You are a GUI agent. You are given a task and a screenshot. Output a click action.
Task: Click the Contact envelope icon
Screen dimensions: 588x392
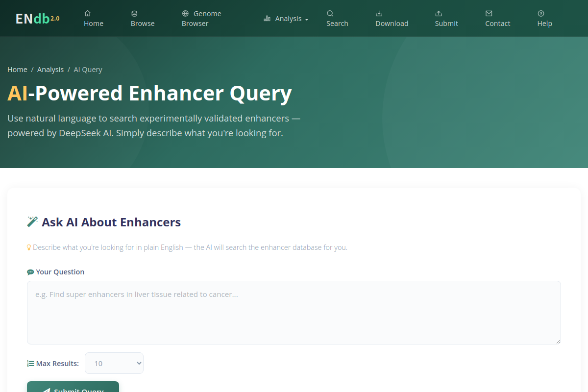pyautogui.click(x=489, y=14)
